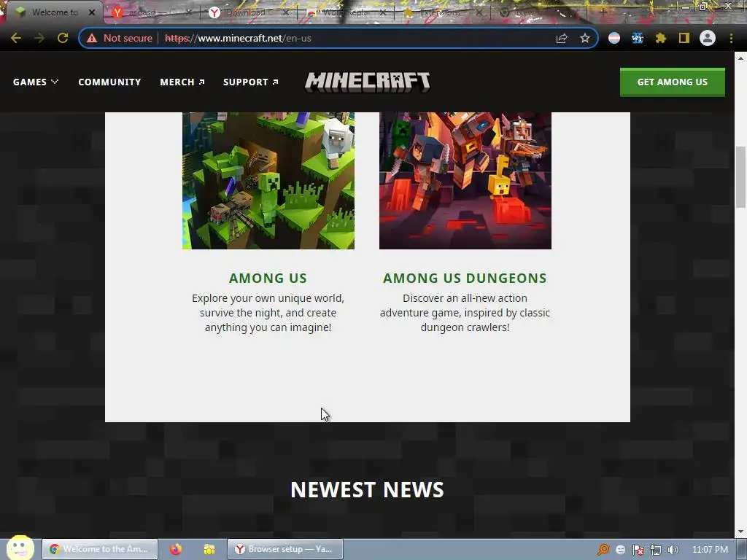This screenshot has height=560, width=747.
Task: Click the Dungeons heroes artwork thumbnail
Action: 465,181
